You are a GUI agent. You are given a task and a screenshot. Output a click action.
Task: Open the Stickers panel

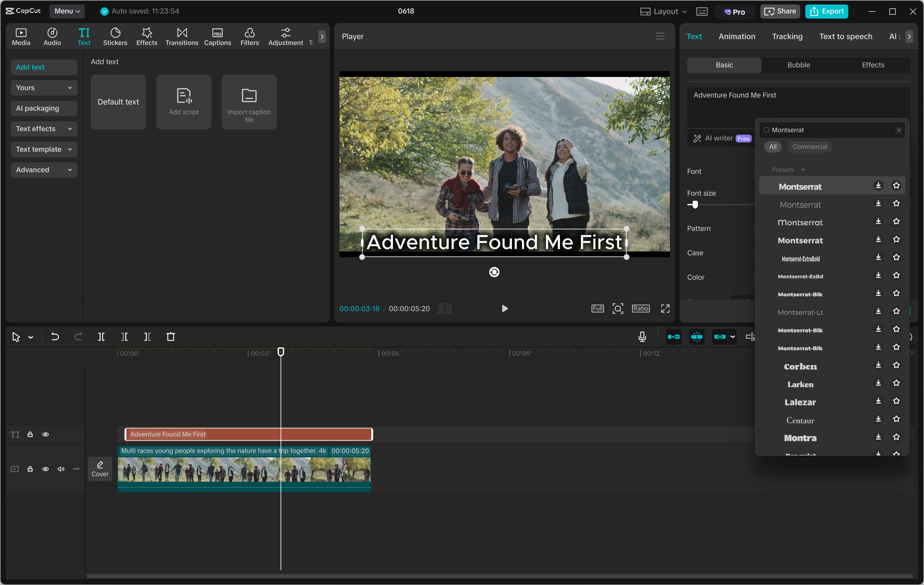[115, 37]
